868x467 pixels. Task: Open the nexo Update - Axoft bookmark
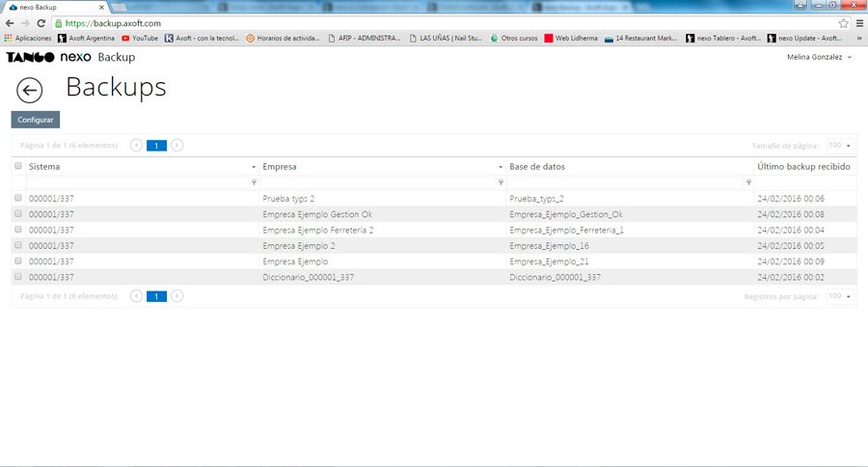pyautogui.click(x=805, y=39)
